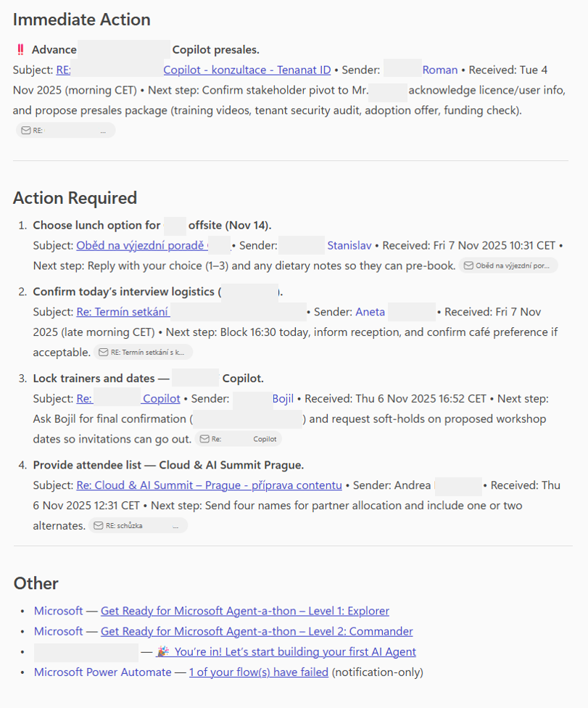Open sender Roman's profile link
588x708 pixels.
439,70
